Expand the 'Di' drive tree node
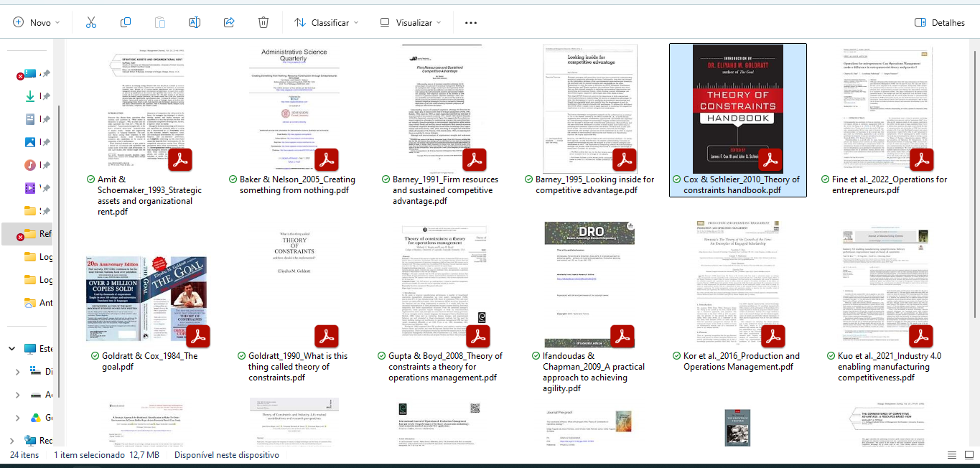Viewport: 980px width, 468px height. click(17, 372)
